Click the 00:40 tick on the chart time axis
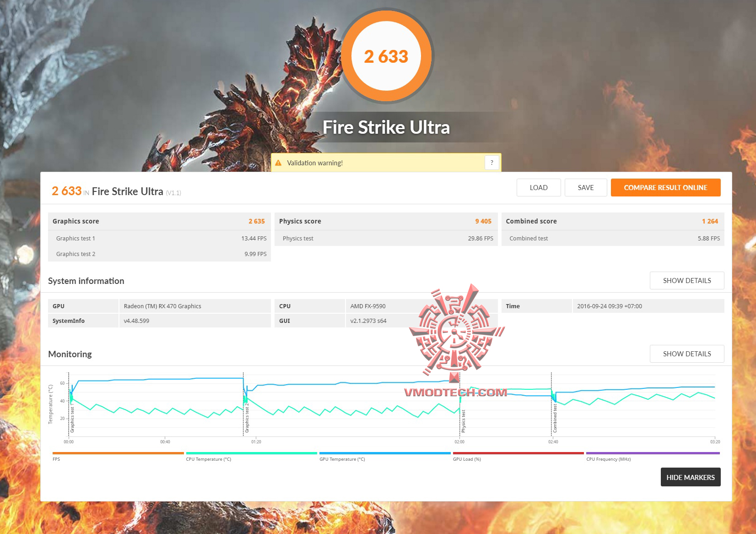The image size is (756, 534). coord(165,442)
